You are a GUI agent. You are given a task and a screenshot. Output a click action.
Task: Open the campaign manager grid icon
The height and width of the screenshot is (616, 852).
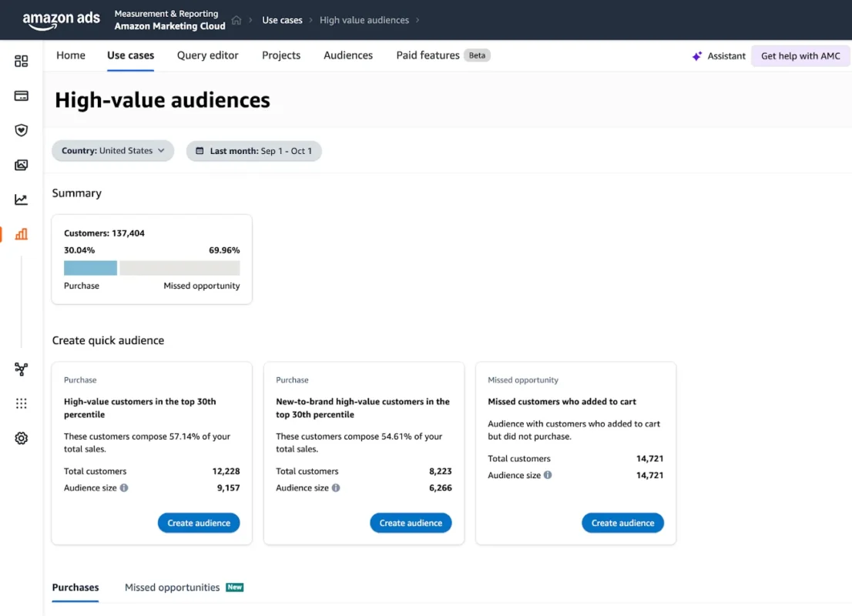click(x=21, y=60)
